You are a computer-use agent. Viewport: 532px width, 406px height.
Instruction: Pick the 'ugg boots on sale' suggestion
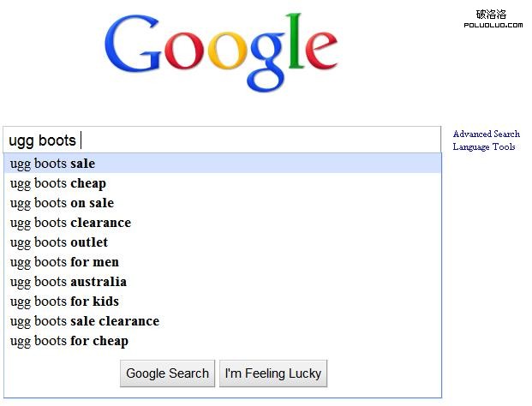pyautogui.click(x=62, y=203)
